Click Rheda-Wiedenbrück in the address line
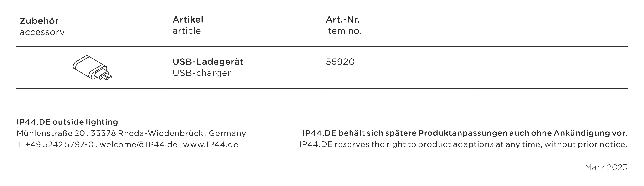Image resolution: width=644 pixels, height=186 pixels. click(160, 133)
